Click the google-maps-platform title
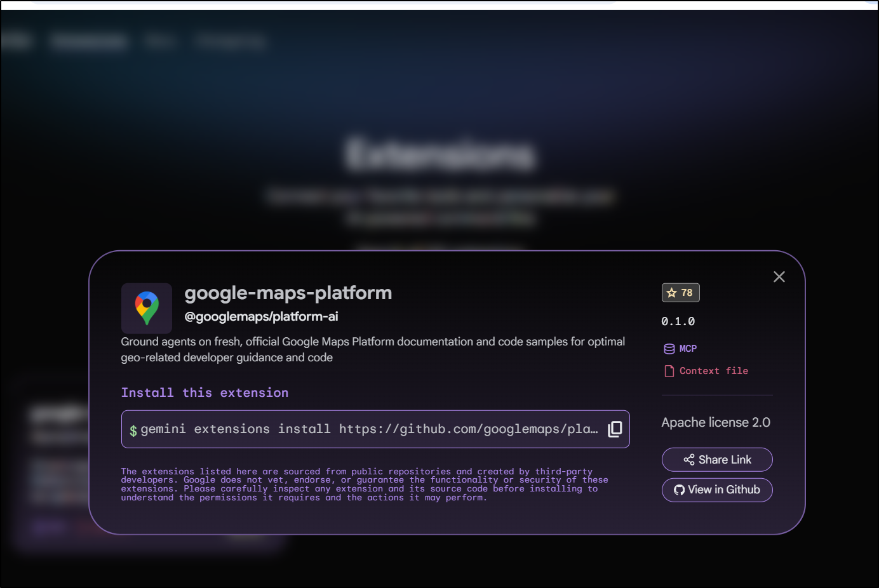 288,293
